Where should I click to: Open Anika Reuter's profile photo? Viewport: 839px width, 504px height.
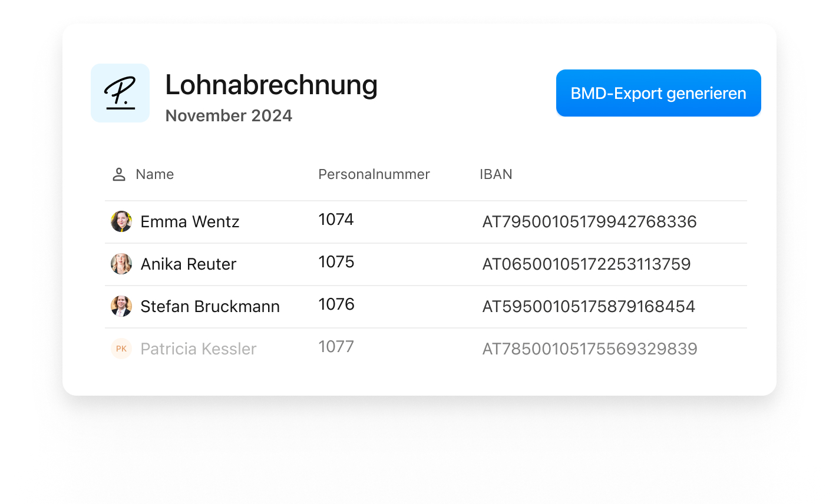[121, 264]
